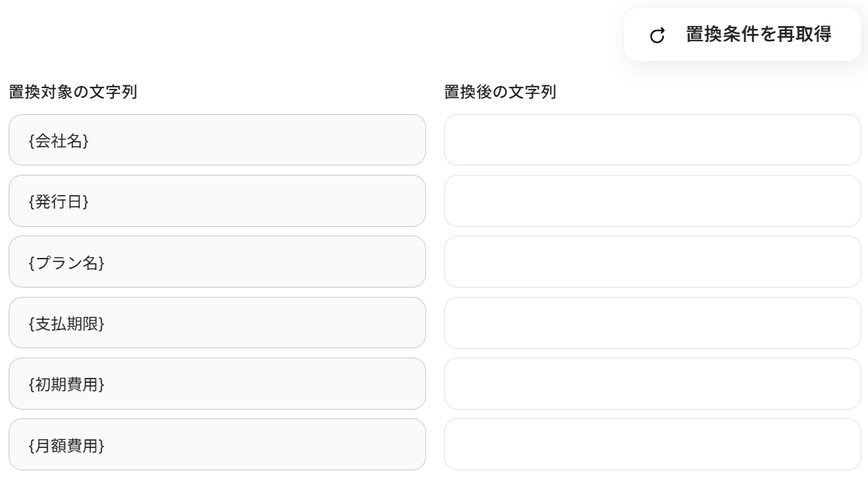The height and width of the screenshot is (479, 868).
Task: Focus the replacement input for {発行日}
Action: (x=652, y=201)
